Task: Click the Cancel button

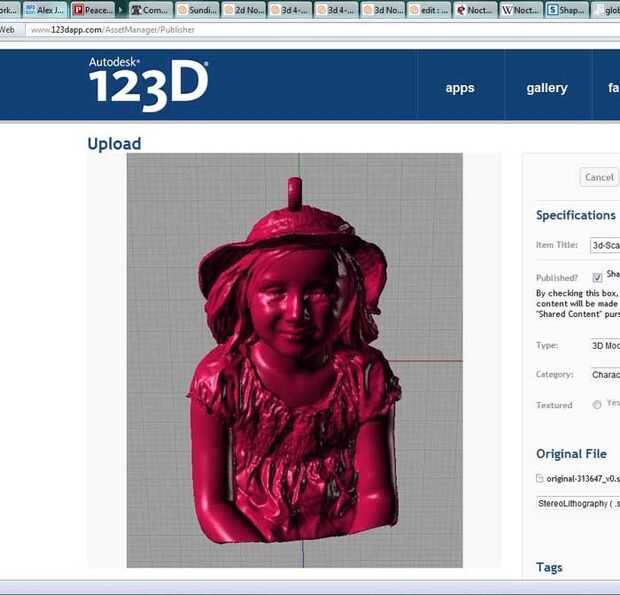Action: [x=599, y=177]
